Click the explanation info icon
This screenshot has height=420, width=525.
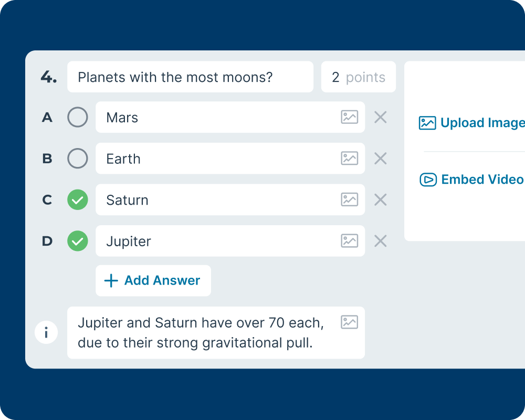46,333
